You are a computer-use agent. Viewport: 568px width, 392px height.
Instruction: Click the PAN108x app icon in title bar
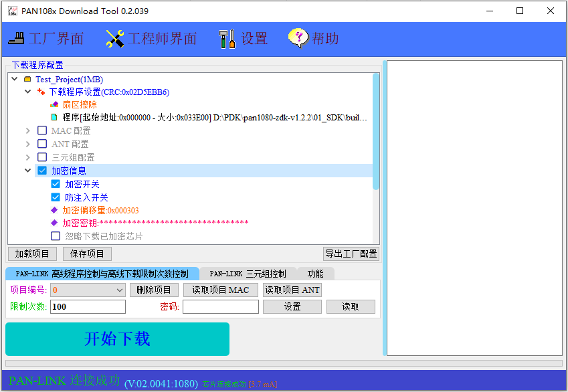coord(13,11)
